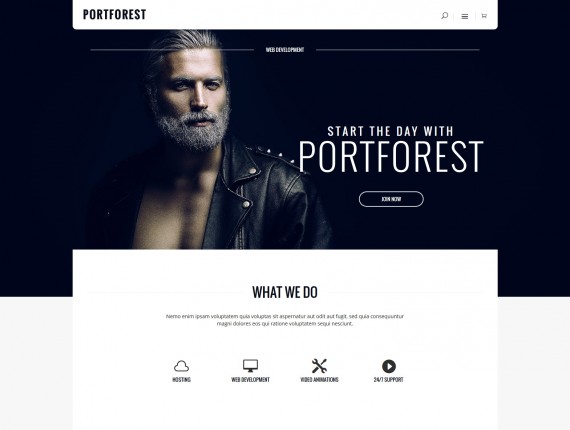Click the Hosting text label
The image size is (570, 430).
tap(181, 379)
